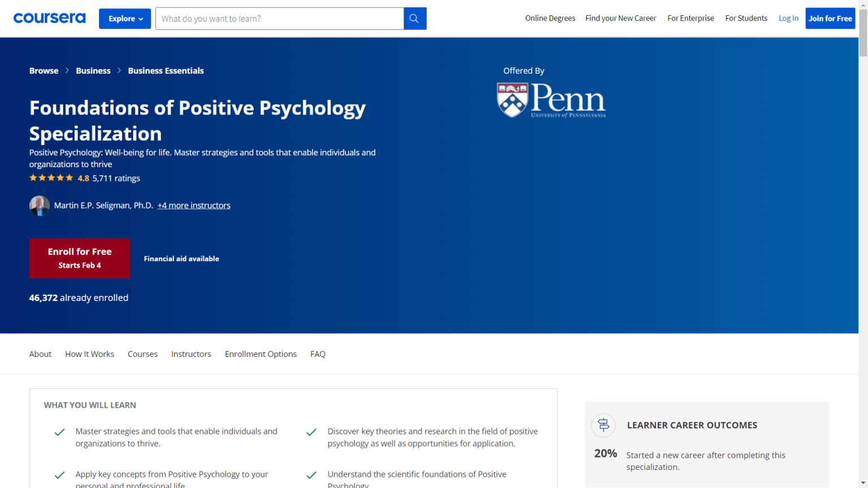The image size is (868, 488).
Task: Click +4 more instructors link
Action: 194,206
